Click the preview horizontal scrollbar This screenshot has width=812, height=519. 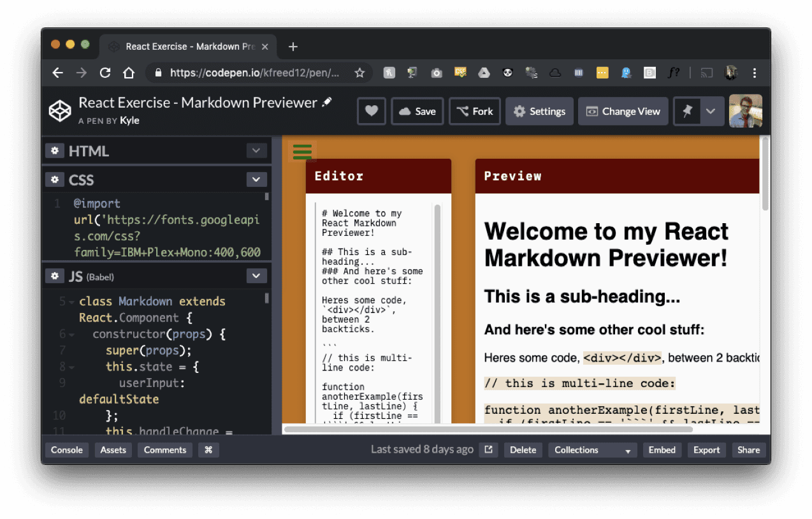[488, 429]
